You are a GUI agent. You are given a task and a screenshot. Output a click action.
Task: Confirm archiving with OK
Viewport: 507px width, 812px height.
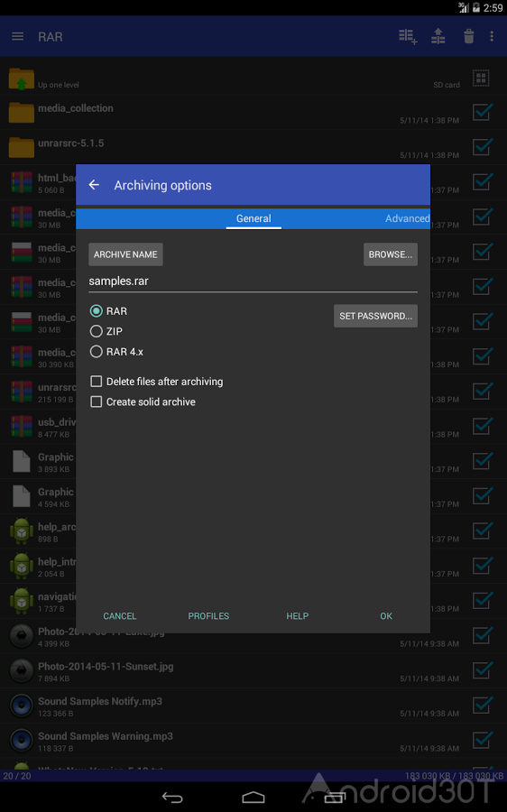[x=386, y=615]
